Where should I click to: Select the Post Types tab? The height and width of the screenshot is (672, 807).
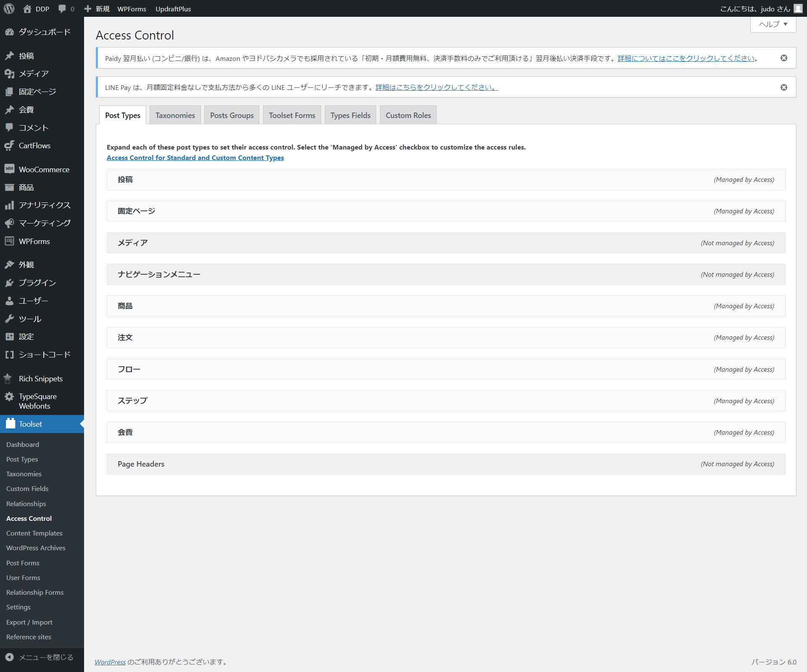coord(123,115)
